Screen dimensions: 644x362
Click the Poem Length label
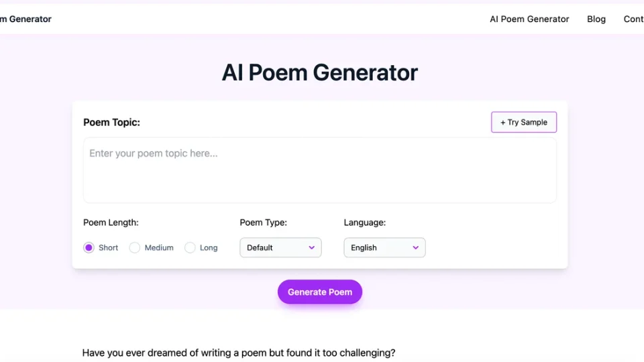[111, 223]
